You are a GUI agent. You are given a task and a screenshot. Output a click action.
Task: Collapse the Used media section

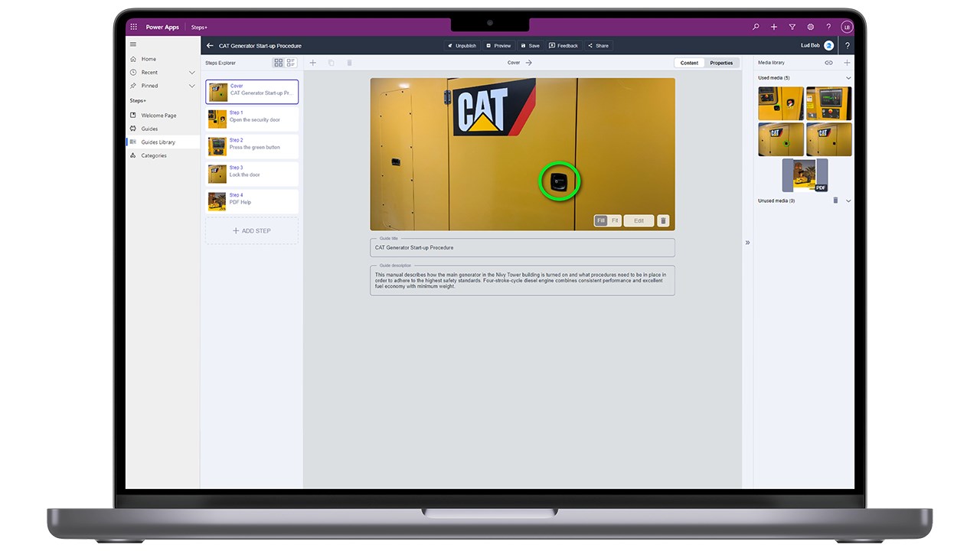click(848, 78)
